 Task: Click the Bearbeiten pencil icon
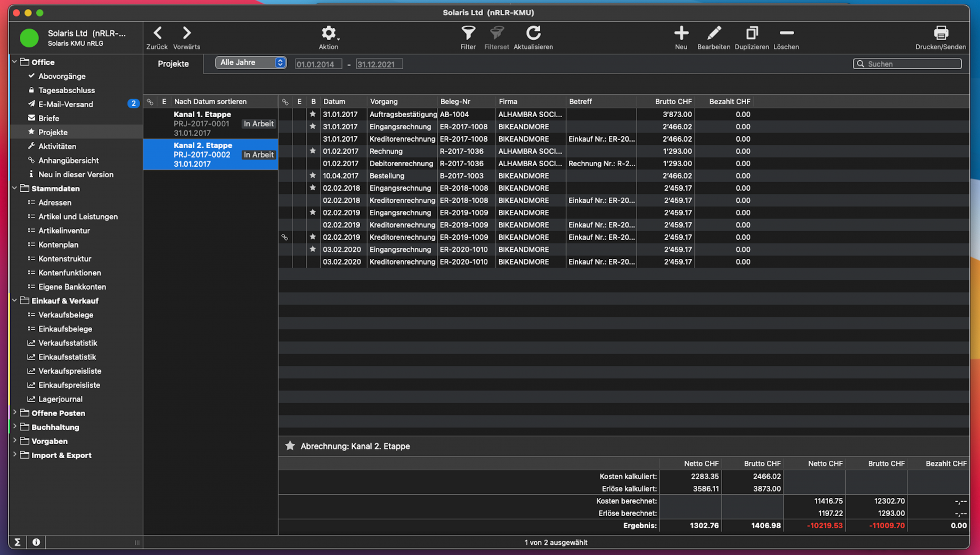713,34
